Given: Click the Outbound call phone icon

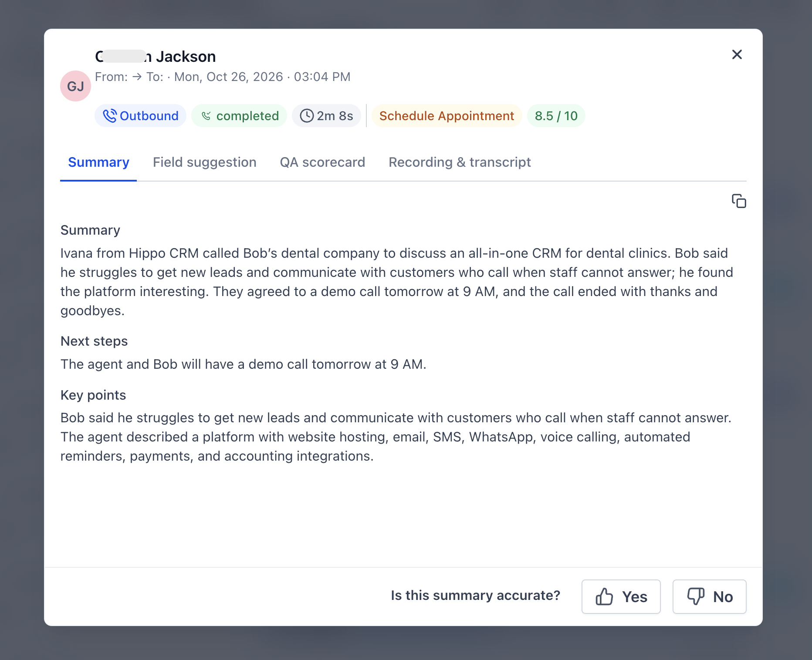Looking at the screenshot, I should pos(109,116).
